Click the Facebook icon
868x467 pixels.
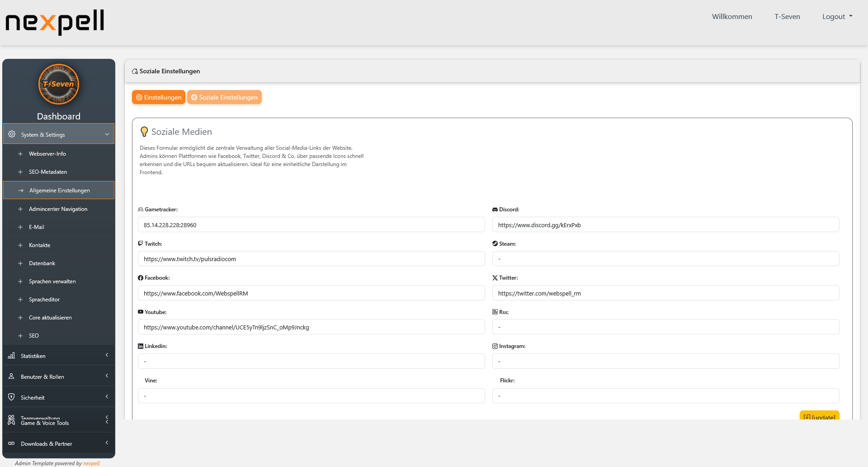[x=140, y=277]
